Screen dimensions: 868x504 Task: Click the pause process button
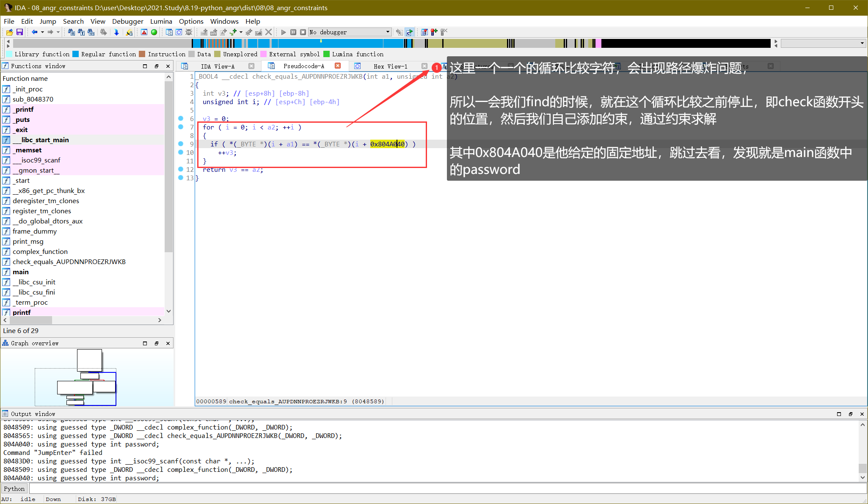(x=293, y=32)
